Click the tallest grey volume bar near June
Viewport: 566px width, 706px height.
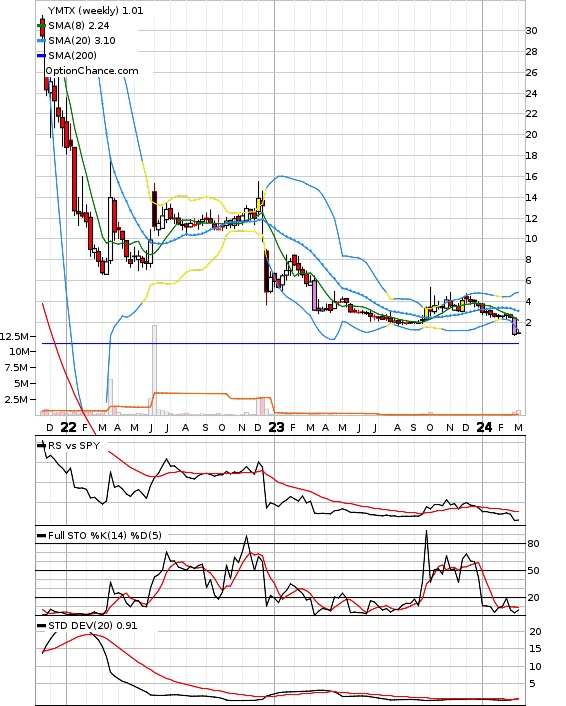(x=154, y=370)
